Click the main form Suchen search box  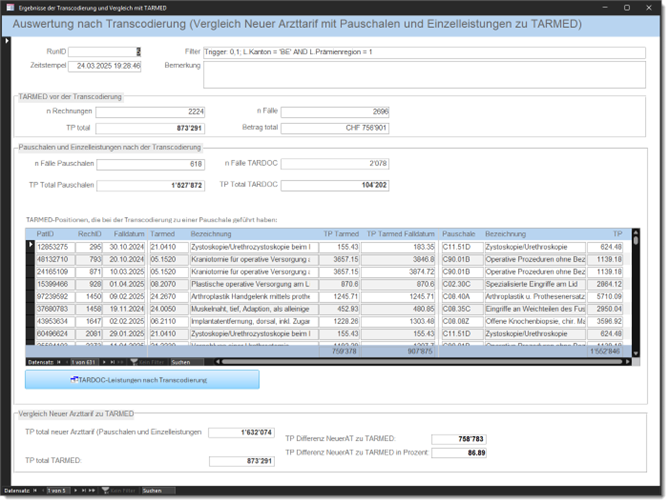[x=158, y=491]
